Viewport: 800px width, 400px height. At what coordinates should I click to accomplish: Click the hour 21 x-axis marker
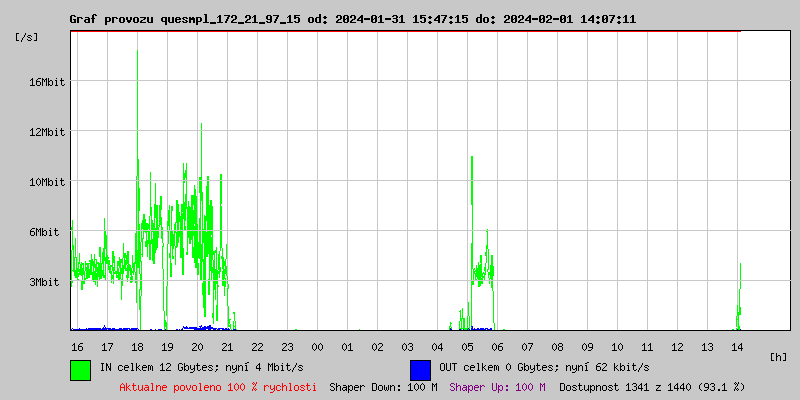(x=227, y=347)
